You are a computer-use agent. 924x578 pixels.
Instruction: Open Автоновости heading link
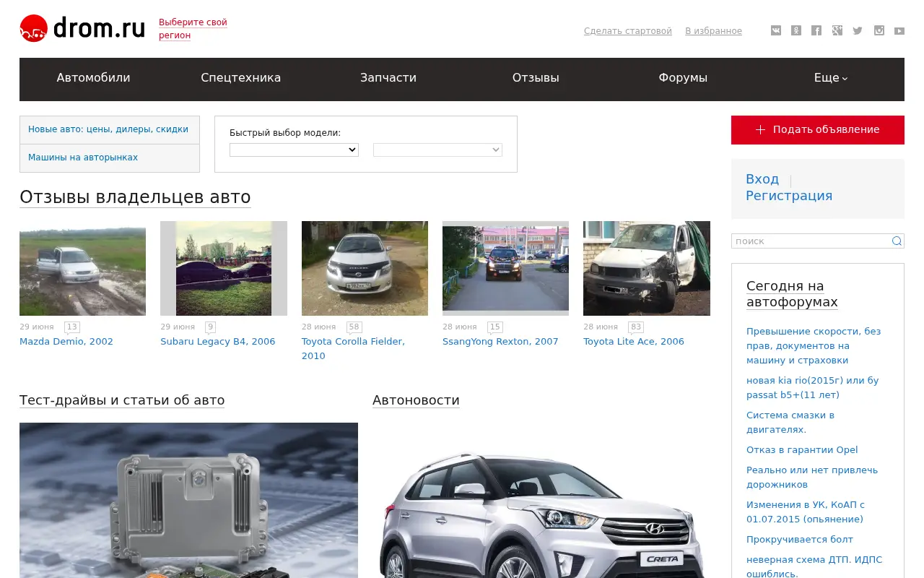pos(416,400)
